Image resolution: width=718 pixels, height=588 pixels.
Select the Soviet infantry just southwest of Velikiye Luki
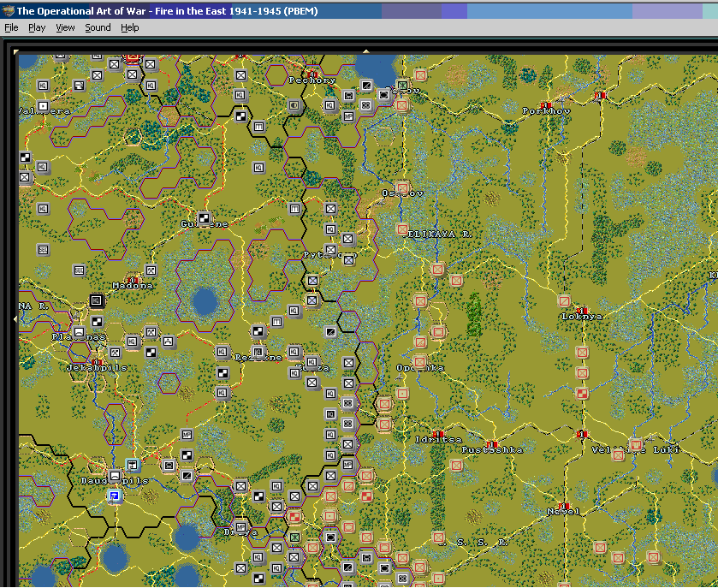tap(618, 455)
